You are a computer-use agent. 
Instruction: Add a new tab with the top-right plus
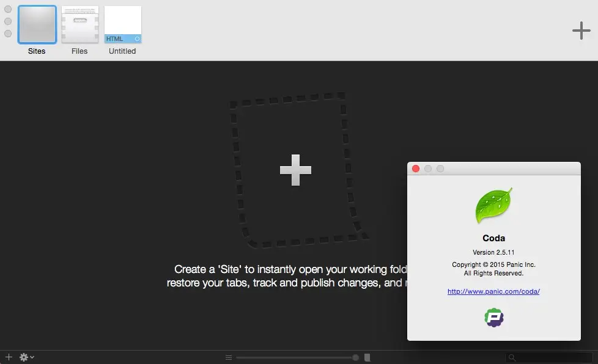[x=581, y=31]
